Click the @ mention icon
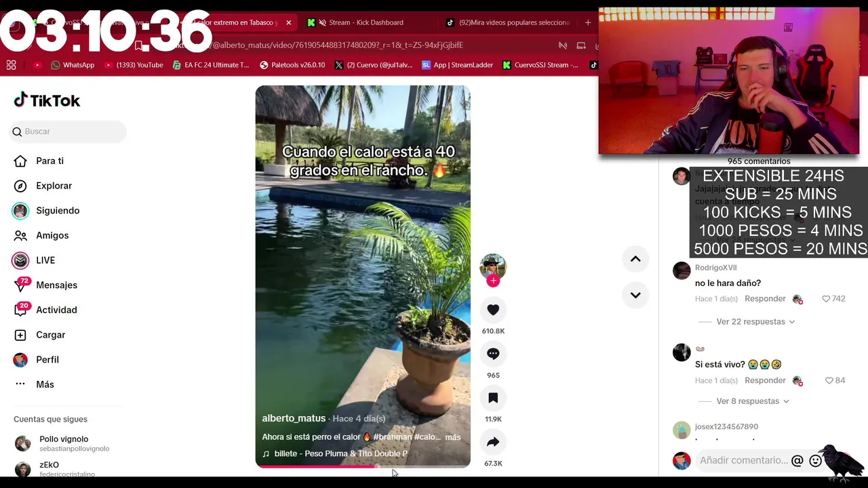The height and width of the screenshot is (488, 868). pyautogui.click(x=797, y=461)
